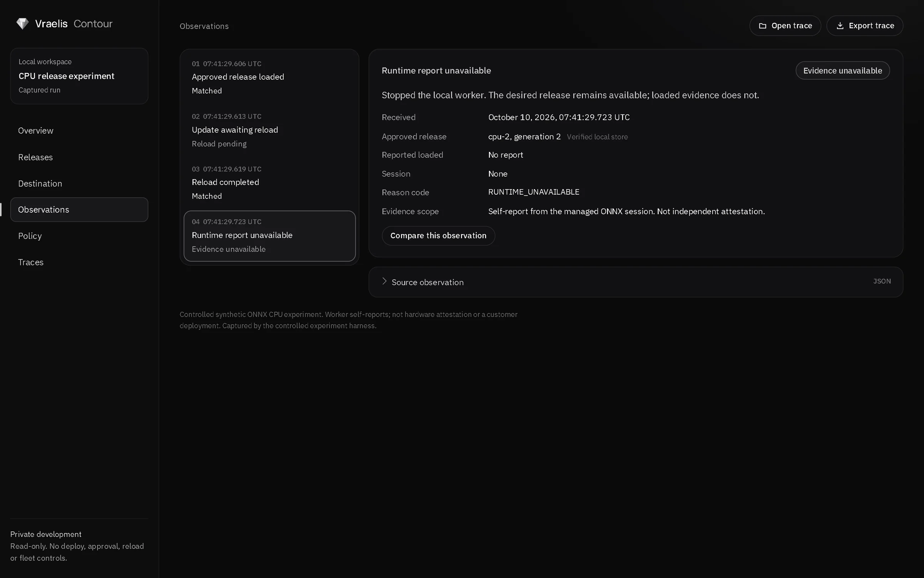Click the 'Verified local store' note

tap(597, 137)
